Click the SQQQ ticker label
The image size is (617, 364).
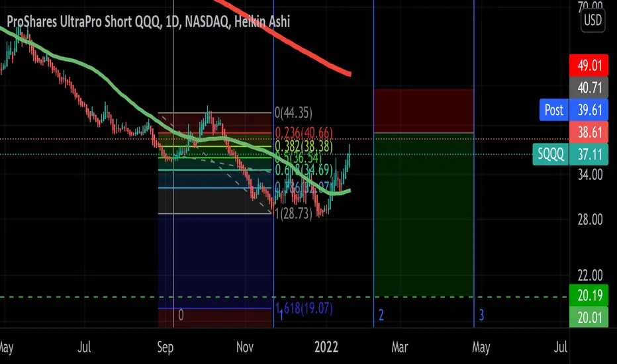point(551,154)
